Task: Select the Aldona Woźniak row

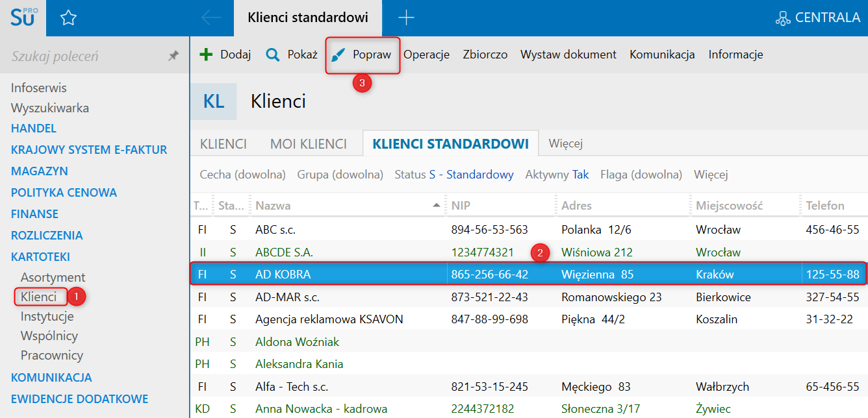Action: tap(529, 342)
